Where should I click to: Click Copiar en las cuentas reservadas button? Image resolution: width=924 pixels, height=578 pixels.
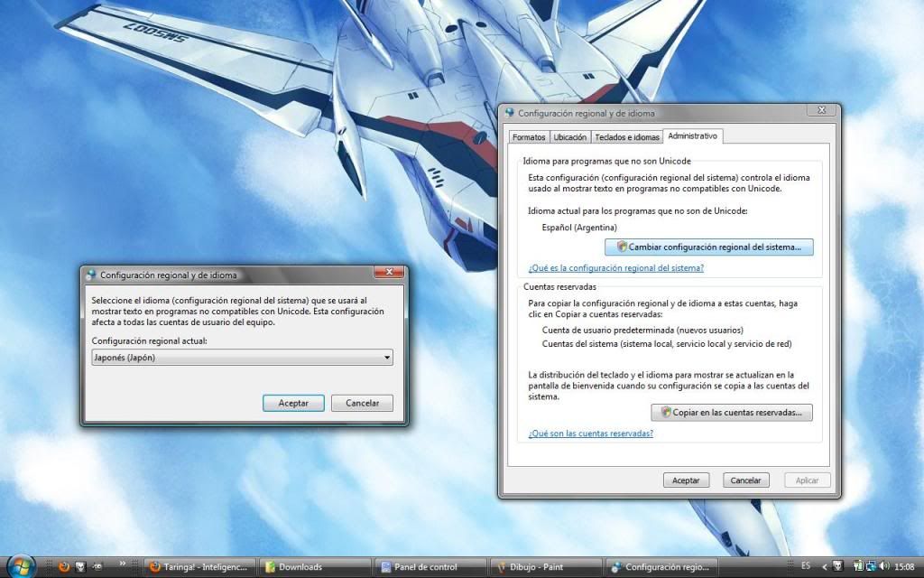(731, 412)
